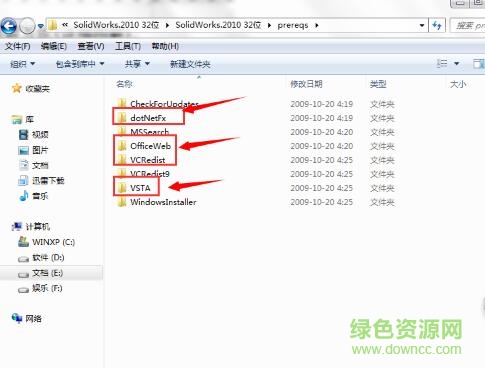The width and height of the screenshot is (485, 368).
Task: Select the VCRedist9 folder name
Action: point(150,174)
